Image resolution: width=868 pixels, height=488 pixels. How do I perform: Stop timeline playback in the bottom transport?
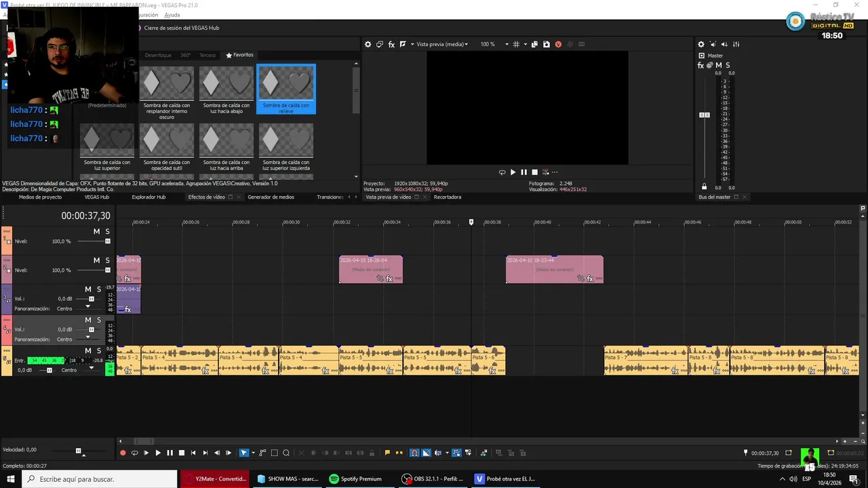181,453
